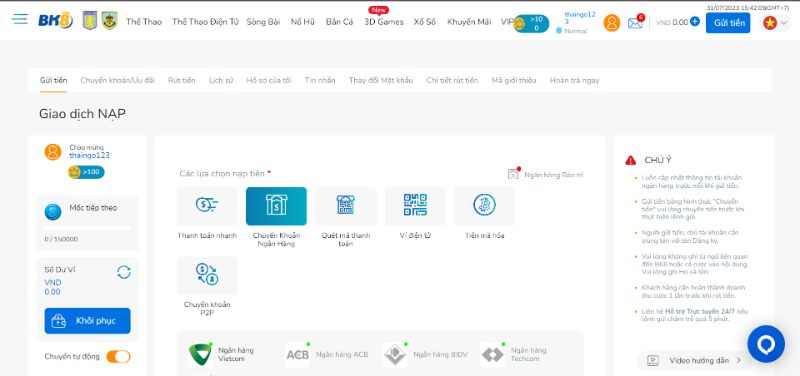
Task: Open Khuyến Mãi menu
Action: [x=469, y=22]
